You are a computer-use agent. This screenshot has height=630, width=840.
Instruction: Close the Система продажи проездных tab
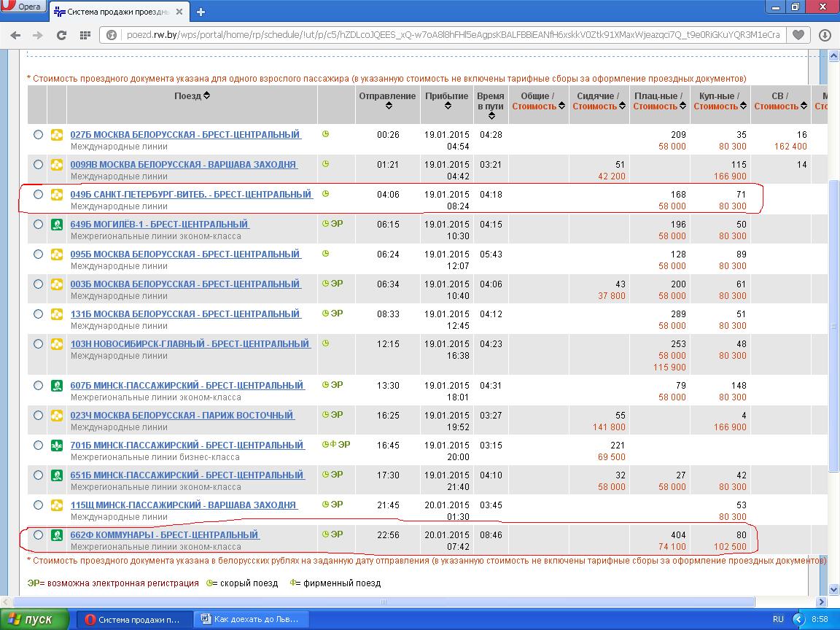coord(179,11)
